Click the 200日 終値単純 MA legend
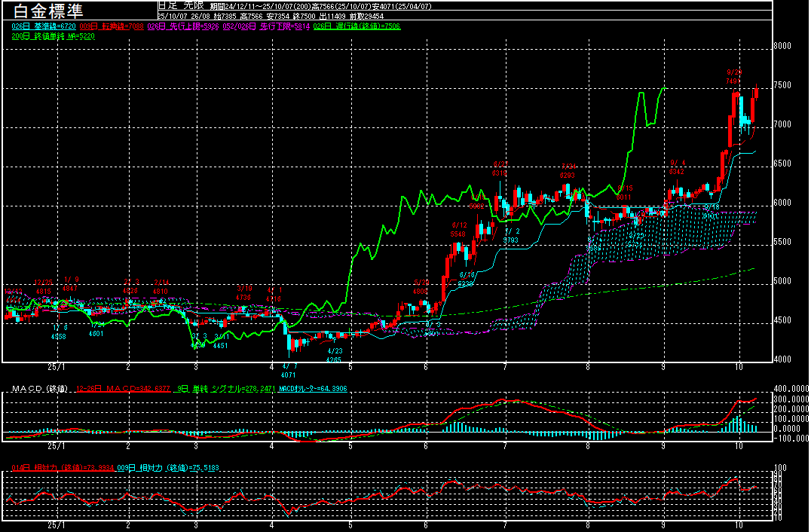Image resolution: width=811 pixels, height=532 pixels. click(53, 35)
